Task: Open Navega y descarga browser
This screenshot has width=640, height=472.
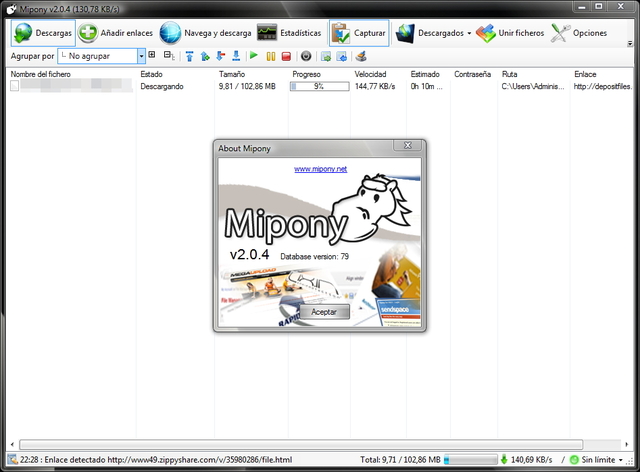Action: tap(206, 33)
